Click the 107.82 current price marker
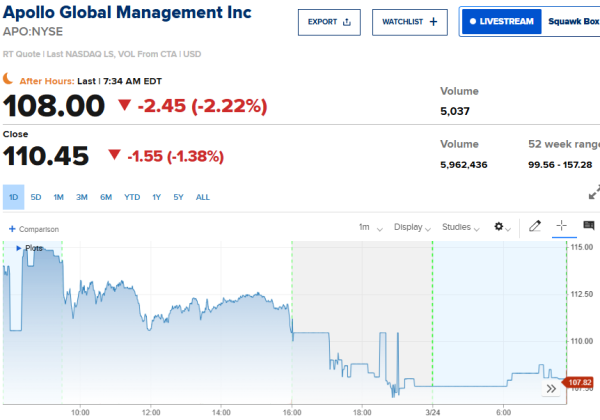Viewport: 600px width, 420px height. [579, 382]
